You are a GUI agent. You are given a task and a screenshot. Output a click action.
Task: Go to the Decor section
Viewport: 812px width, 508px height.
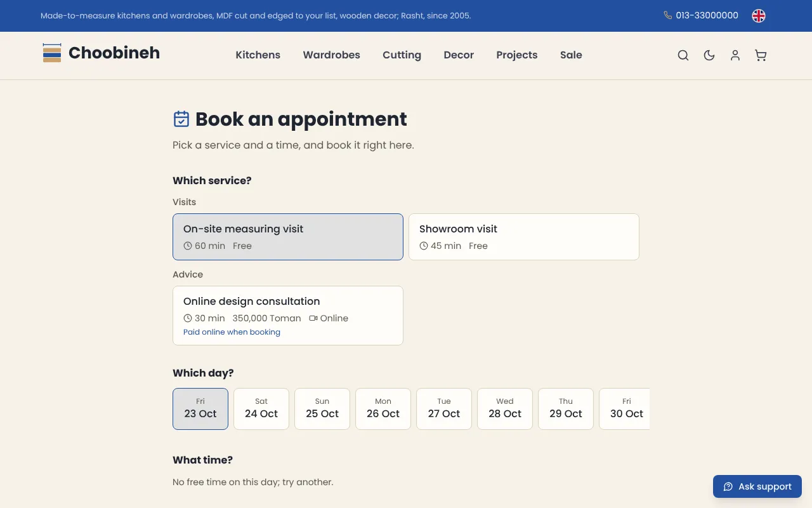click(459, 55)
